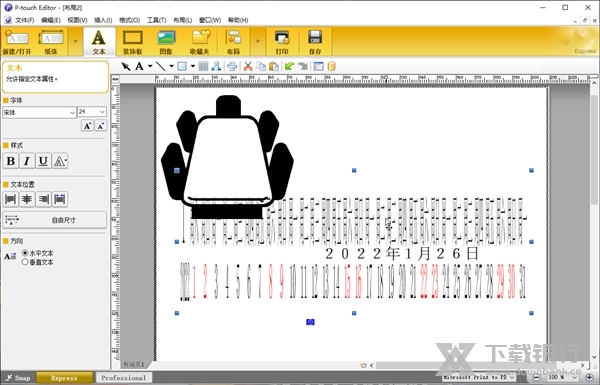The width and height of the screenshot is (600, 385).
Task: Select the line drawing tool
Action: pos(161,66)
